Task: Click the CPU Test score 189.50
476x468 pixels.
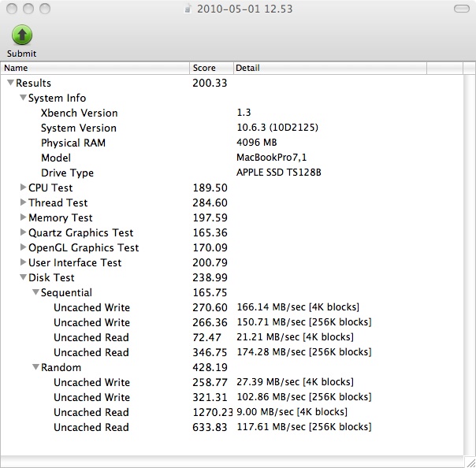Action: click(x=210, y=188)
